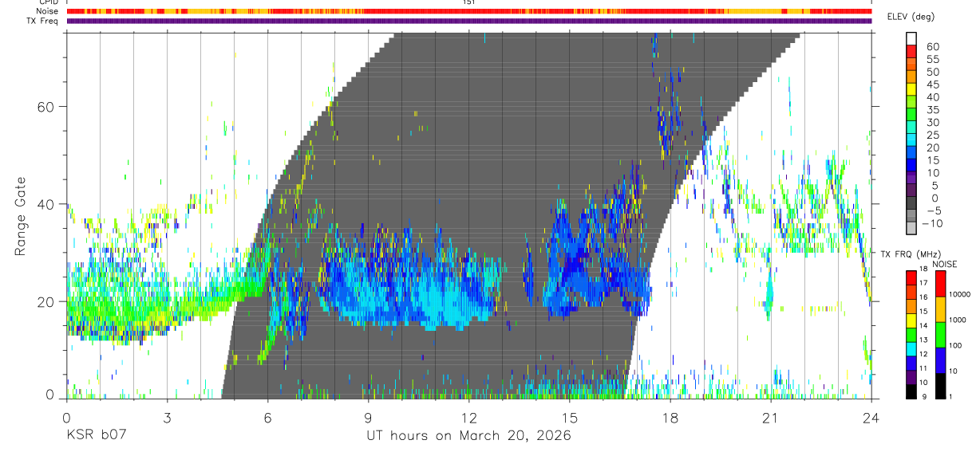Click NOISE legend value '1000'
The height and width of the screenshot is (452, 980).
(958, 320)
